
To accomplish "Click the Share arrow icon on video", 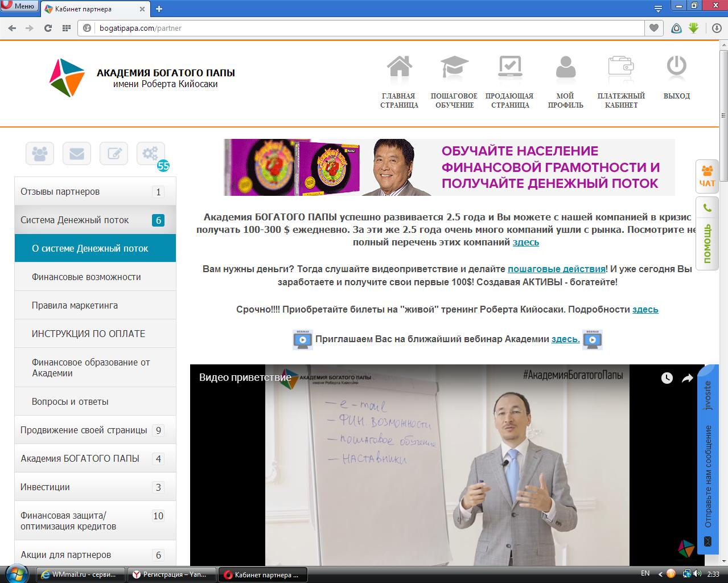I will [x=688, y=378].
